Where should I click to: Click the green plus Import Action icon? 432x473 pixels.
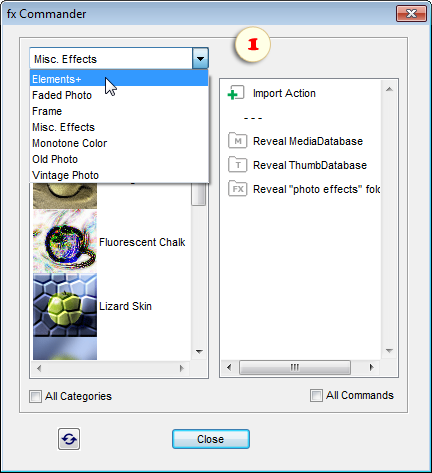coord(236,93)
